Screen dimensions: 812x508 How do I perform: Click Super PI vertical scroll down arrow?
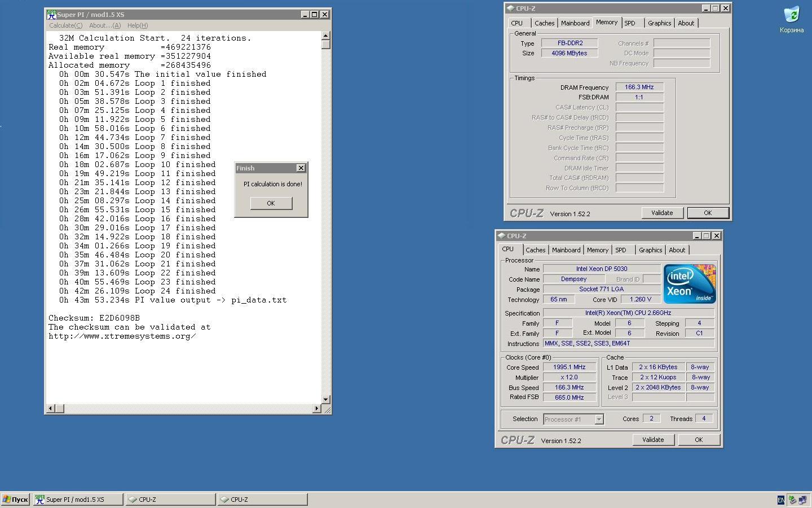[x=325, y=399]
